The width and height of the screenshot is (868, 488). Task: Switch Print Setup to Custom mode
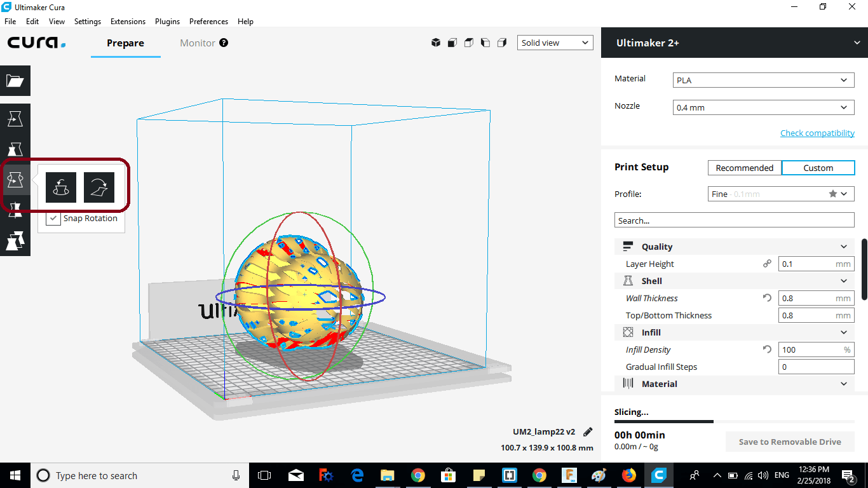point(818,168)
